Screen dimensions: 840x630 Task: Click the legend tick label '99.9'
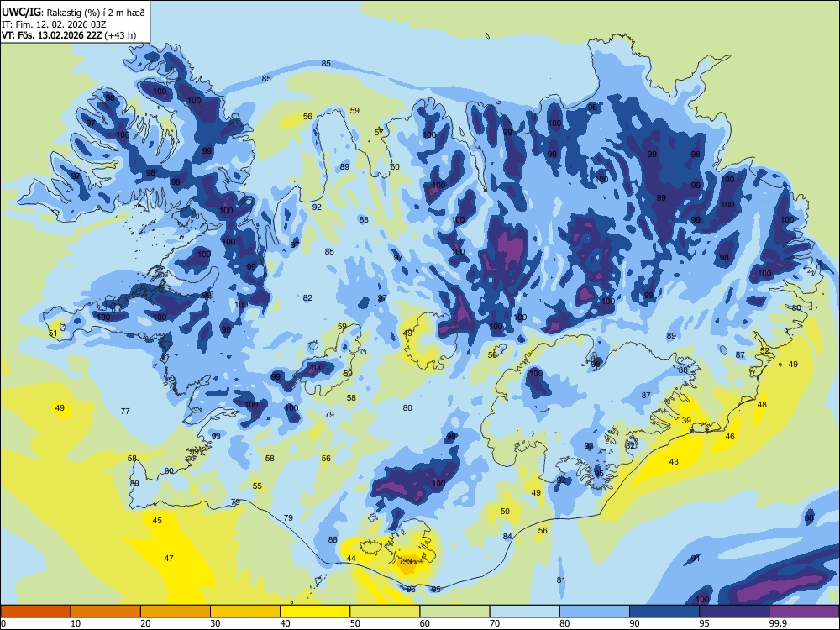click(778, 623)
